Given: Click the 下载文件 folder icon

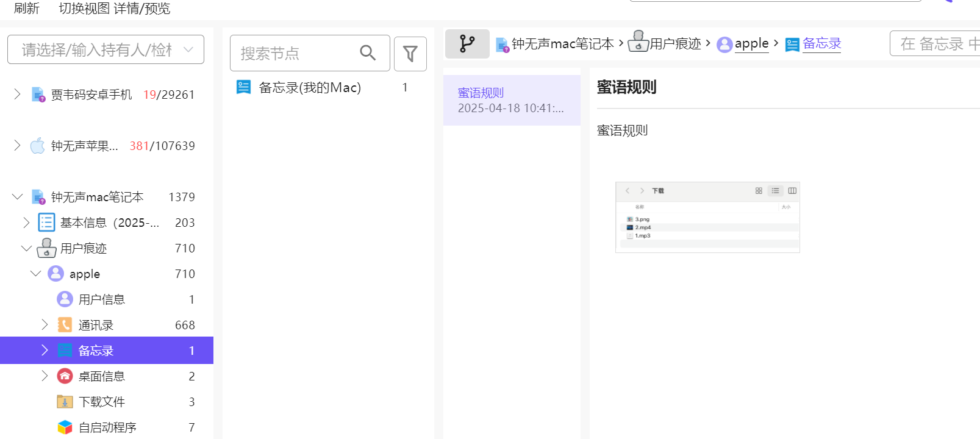Looking at the screenshot, I should (65, 402).
